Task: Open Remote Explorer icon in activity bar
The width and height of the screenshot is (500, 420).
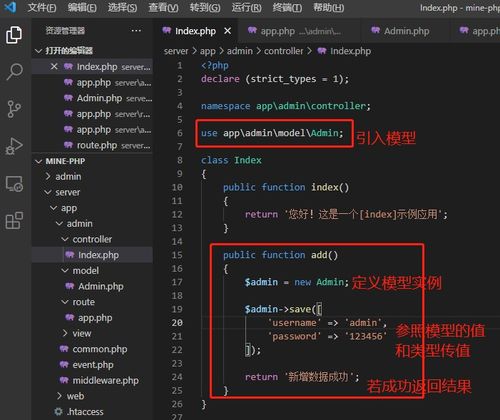Action: point(14,184)
